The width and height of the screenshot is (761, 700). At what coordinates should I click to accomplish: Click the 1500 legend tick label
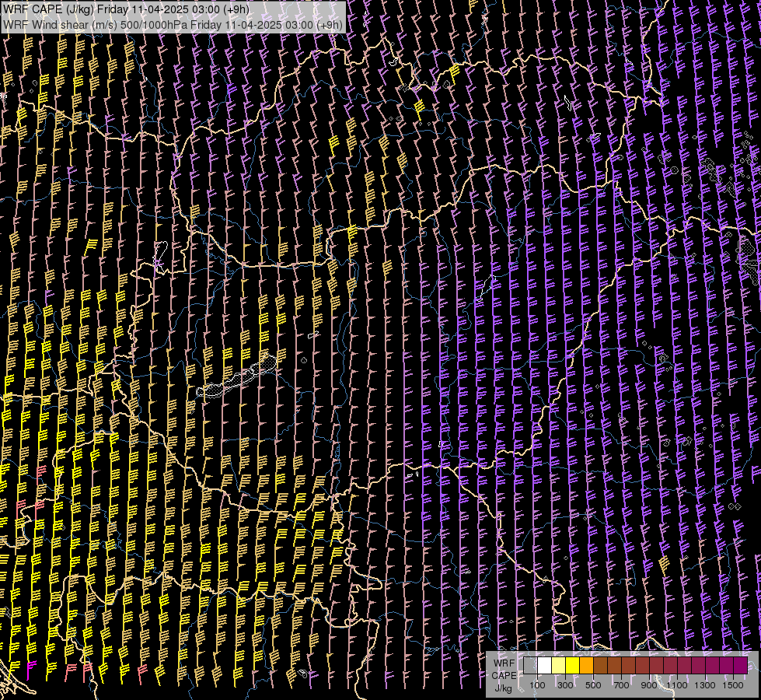pyautogui.click(x=733, y=685)
